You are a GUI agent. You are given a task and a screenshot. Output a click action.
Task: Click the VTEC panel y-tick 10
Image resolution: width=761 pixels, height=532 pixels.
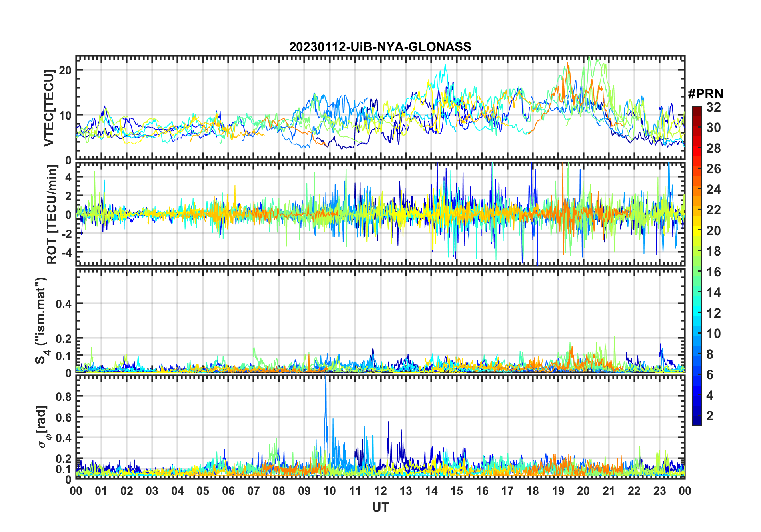65,115
